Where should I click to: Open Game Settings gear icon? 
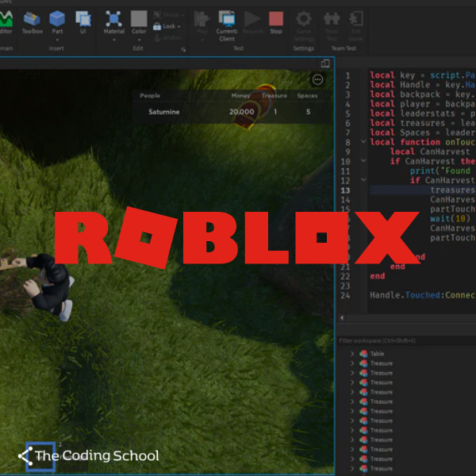coord(303,17)
